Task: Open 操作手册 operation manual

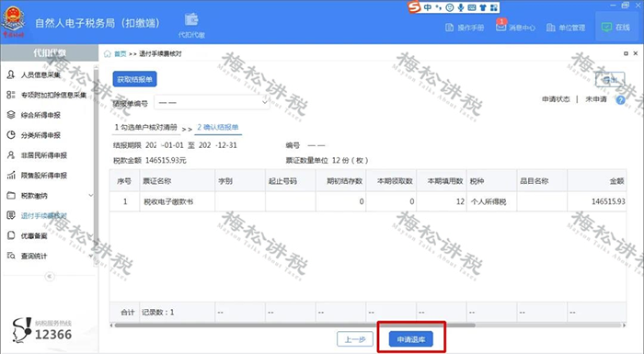Action: 465,28
